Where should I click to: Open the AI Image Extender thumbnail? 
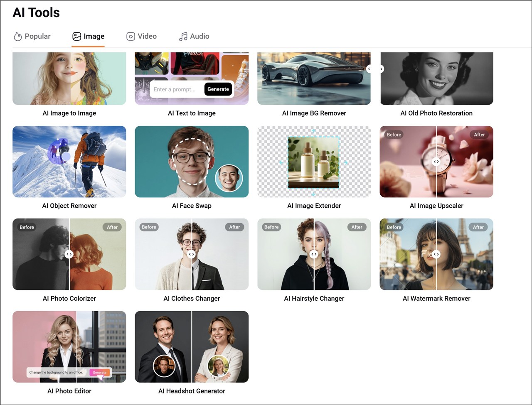[314, 162]
